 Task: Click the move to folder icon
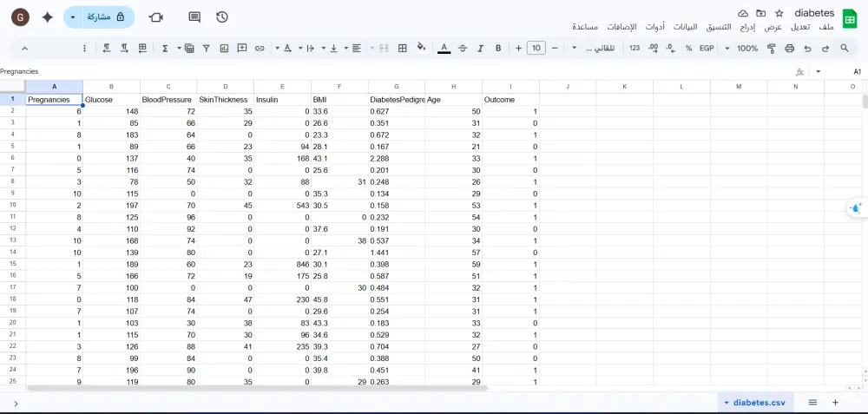pos(761,13)
